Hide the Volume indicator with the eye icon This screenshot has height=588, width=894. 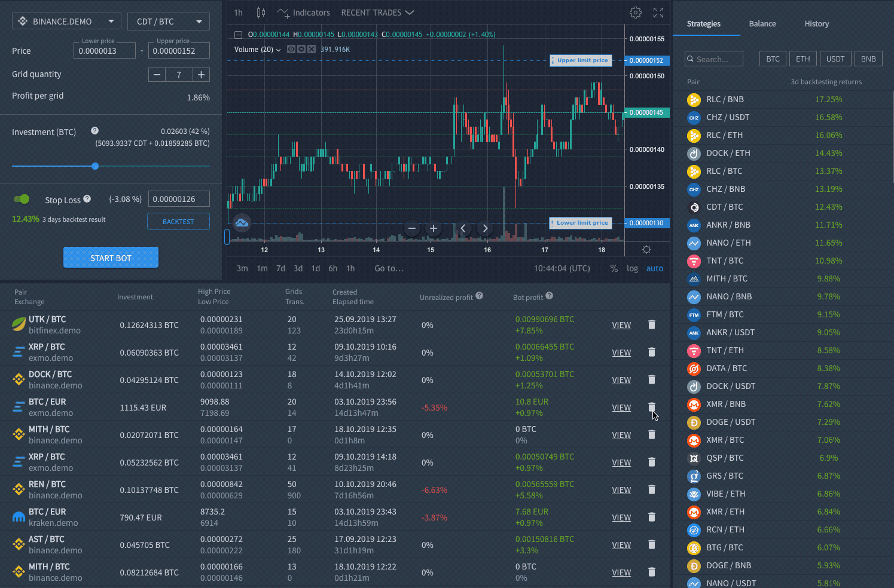[x=291, y=49]
